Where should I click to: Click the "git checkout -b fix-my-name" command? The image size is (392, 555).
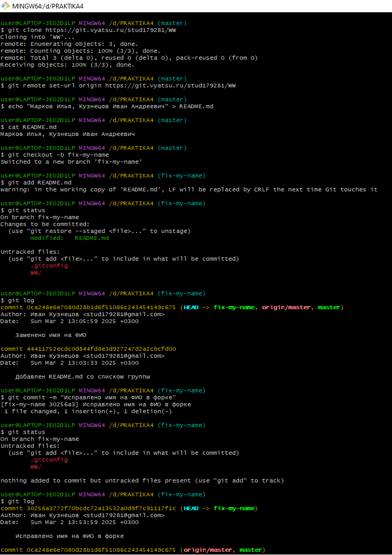[x=57, y=155]
